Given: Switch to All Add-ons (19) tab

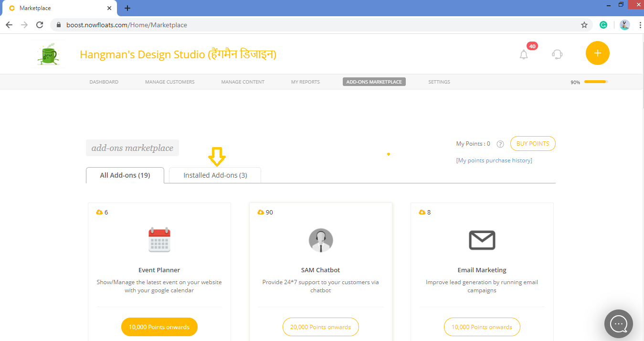Looking at the screenshot, I should coord(125,175).
